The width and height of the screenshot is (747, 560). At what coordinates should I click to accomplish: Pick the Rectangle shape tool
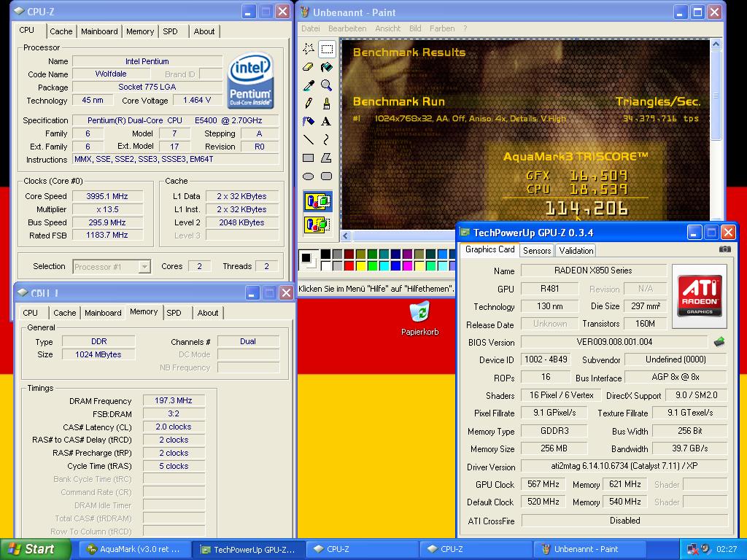[309, 157]
